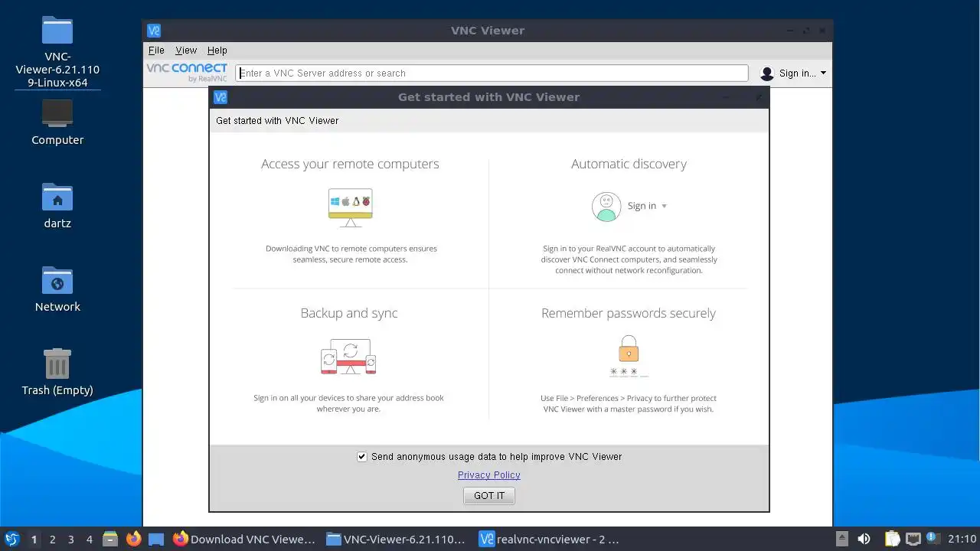Viewport: 980px width, 551px height.
Task: Launch Firefox from the taskbar quick launcher
Action: pos(133,540)
